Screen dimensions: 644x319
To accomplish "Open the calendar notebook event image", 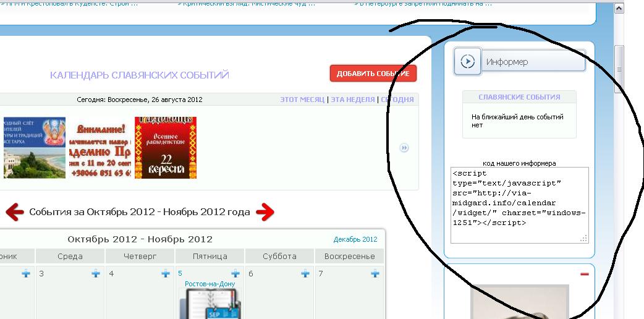I will [x=210, y=304].
